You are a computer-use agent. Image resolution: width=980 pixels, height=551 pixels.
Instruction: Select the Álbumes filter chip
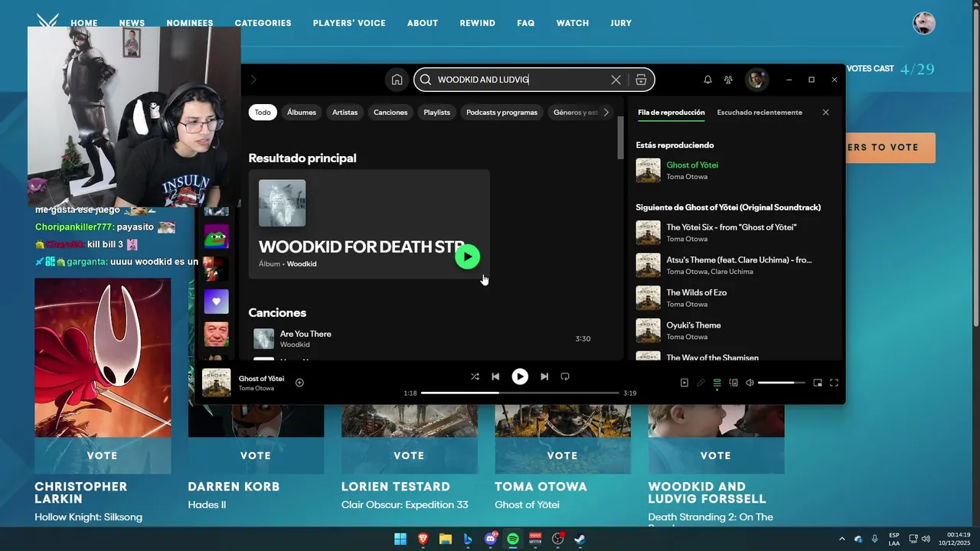pos(302,112)
